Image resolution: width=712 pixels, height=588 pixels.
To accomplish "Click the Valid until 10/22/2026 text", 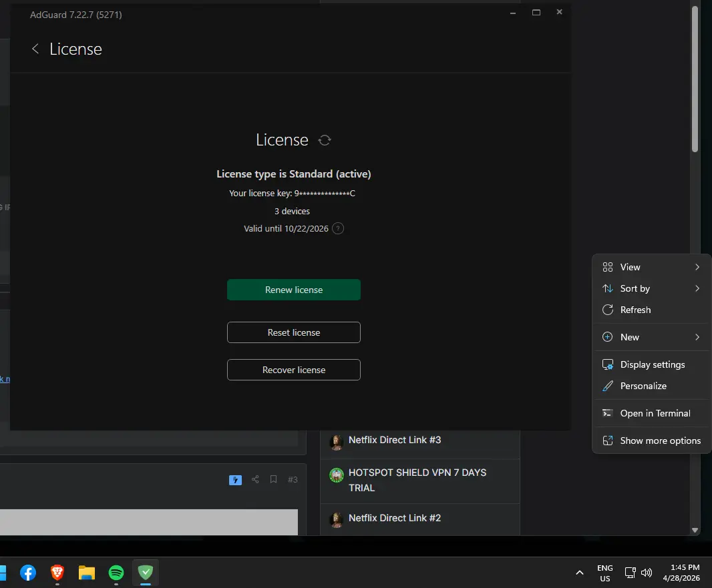I will pyautogui.click(x=286, y=229).
